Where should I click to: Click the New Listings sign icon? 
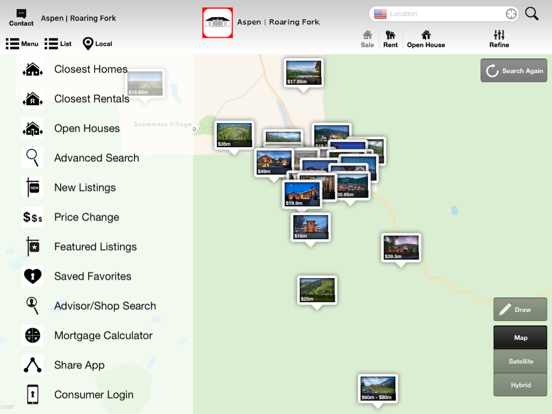click(x=33, y=187)
